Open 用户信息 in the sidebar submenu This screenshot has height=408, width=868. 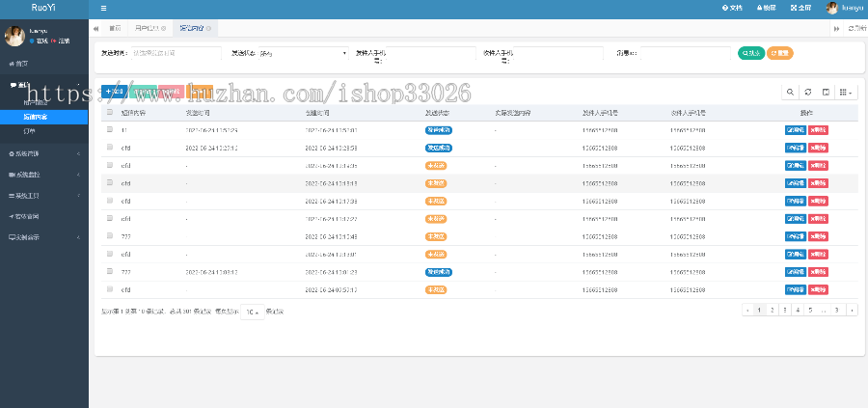click(x=36, y=102)
